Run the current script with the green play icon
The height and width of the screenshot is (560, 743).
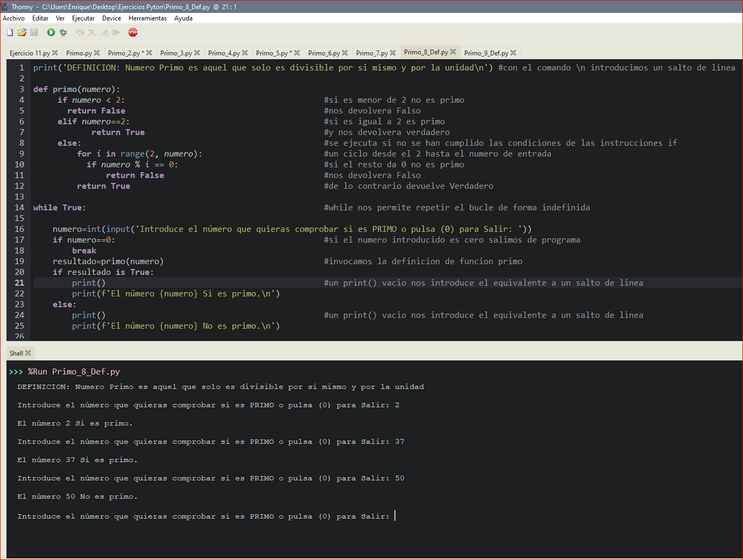pyautogui.click(x=51, y=33)
